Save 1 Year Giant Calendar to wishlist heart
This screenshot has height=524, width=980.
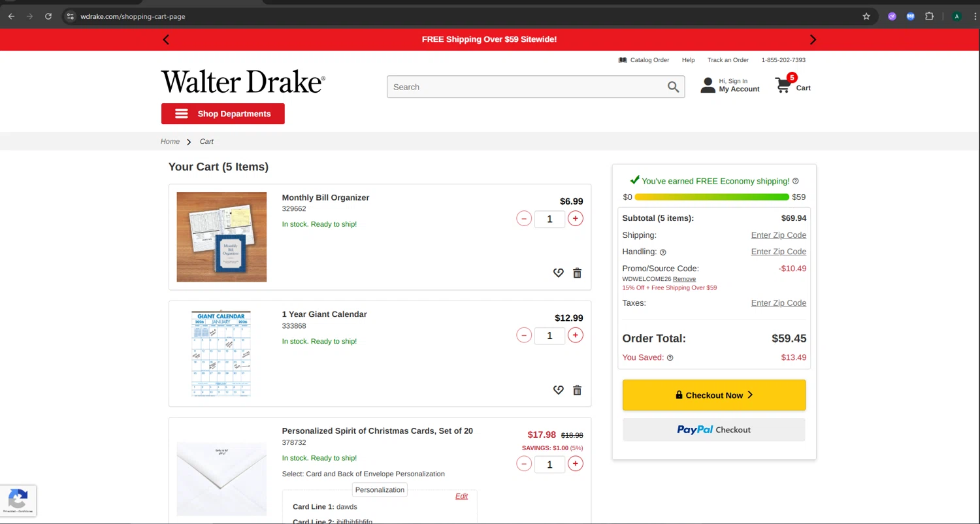[x=558, y=390]
